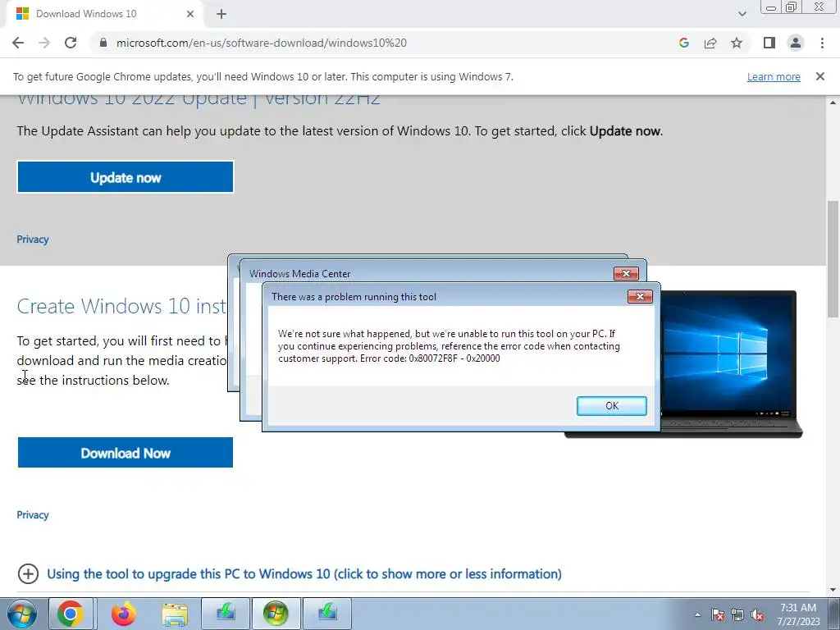The height and width of the screenshot is (630, 840).
Task: Open the taskbar clock and date
Action: (799, 614)
